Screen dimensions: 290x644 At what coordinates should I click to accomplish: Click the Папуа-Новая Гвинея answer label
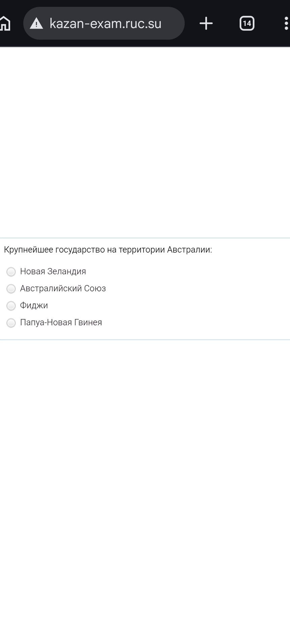point(61,322)
